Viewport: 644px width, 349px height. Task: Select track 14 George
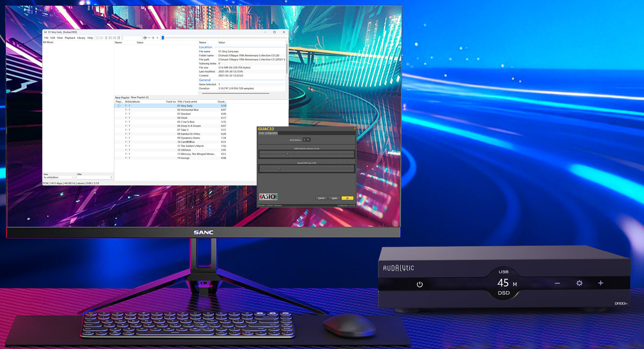pyautogui.click(x=171, y=158)
